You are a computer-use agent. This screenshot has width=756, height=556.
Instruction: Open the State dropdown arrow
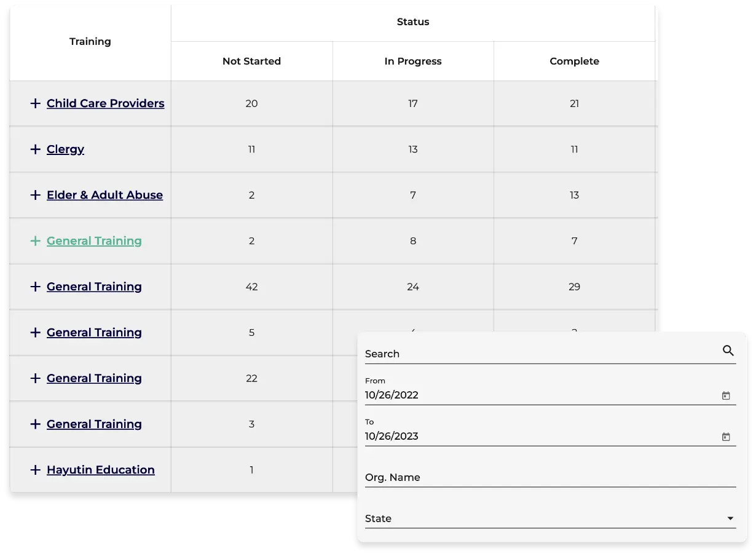730,518
